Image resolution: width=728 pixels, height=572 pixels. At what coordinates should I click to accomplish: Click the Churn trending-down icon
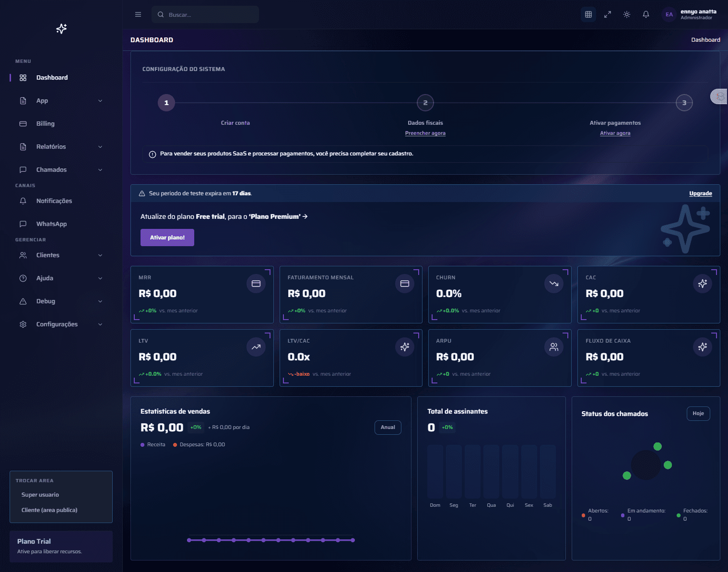(x=554, y=284)
